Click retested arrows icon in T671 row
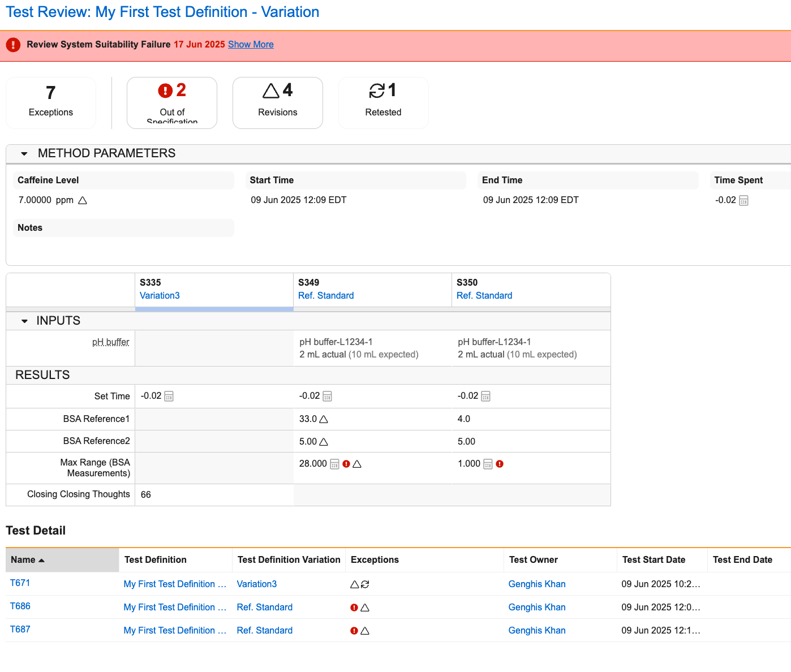 (x=365, y=584)
